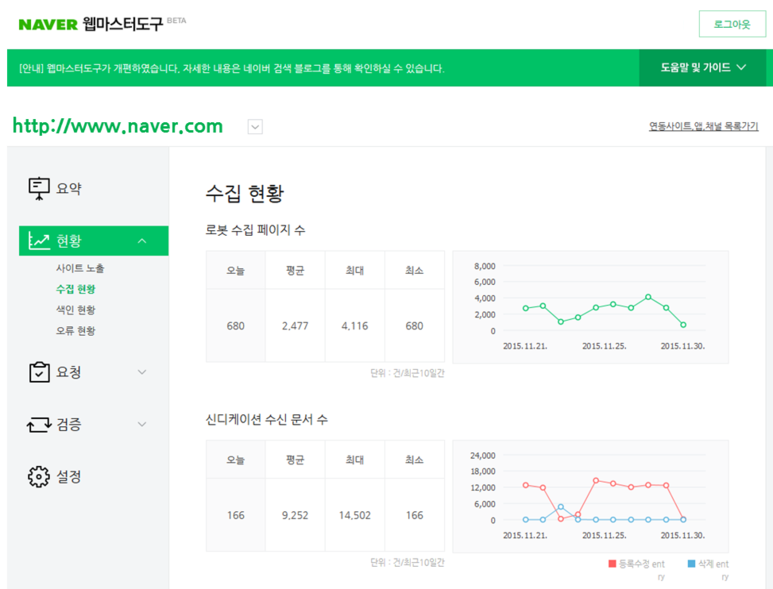Click the blue 삭제 legend swatch
The height and width of the screenshot is (589, 773).
coord(692,565)
